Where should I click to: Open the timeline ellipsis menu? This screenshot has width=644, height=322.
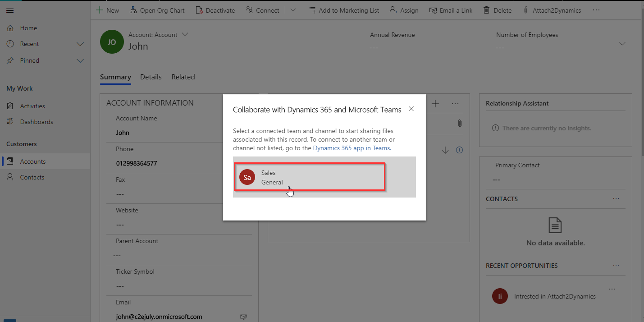click(x=455, y=104)
